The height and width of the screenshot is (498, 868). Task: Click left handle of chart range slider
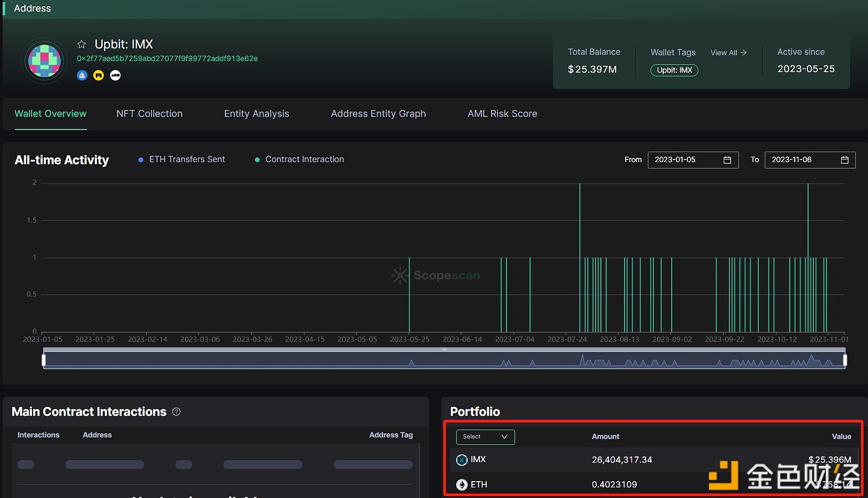44,360
